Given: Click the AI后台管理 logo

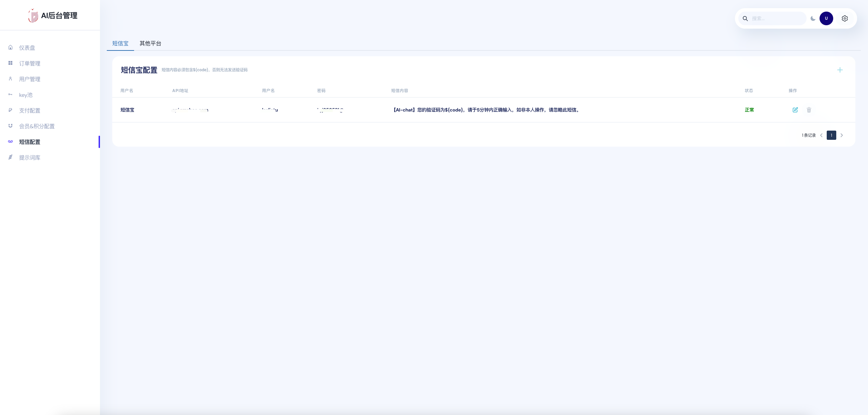Looking at the screenshot, I should click(x=53, y=16).
